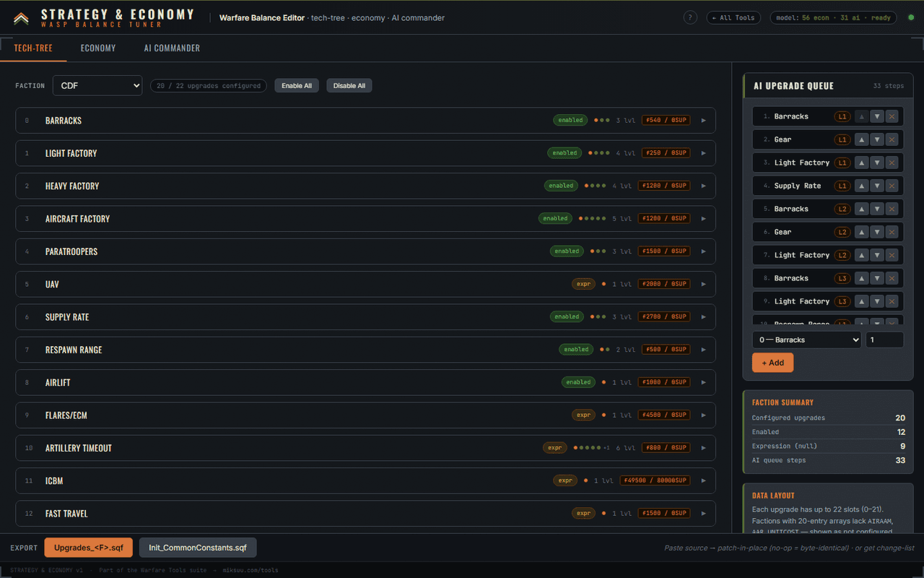The width and height of the screenshot is (924, 578).
Task: Remove step 9 Light Factory L3
Action: pos(892,301)
